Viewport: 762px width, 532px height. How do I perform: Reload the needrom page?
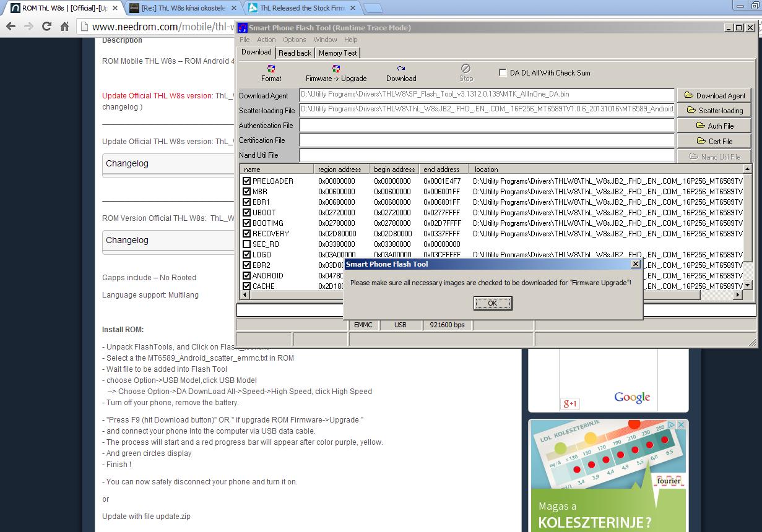tap(46, 26)
